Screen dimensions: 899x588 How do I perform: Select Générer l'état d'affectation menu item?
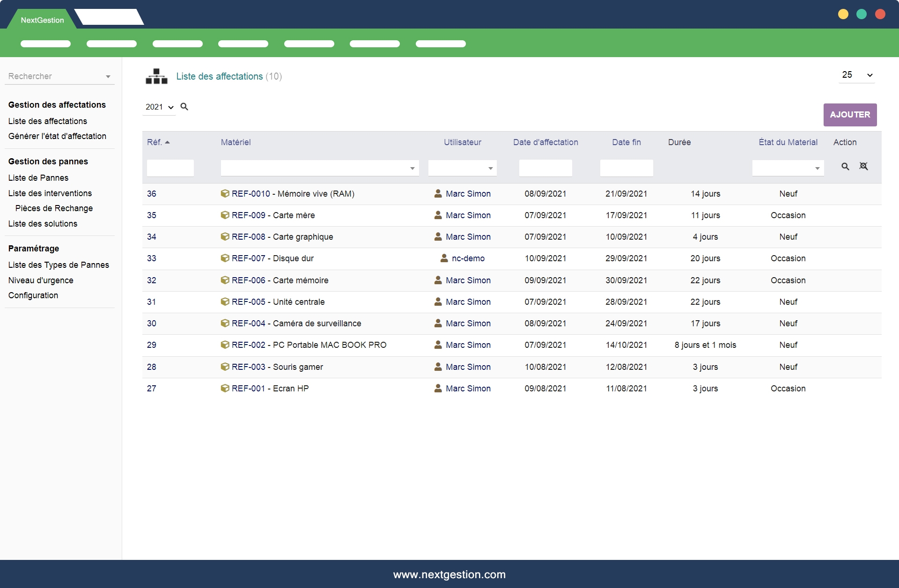point(57,136)
